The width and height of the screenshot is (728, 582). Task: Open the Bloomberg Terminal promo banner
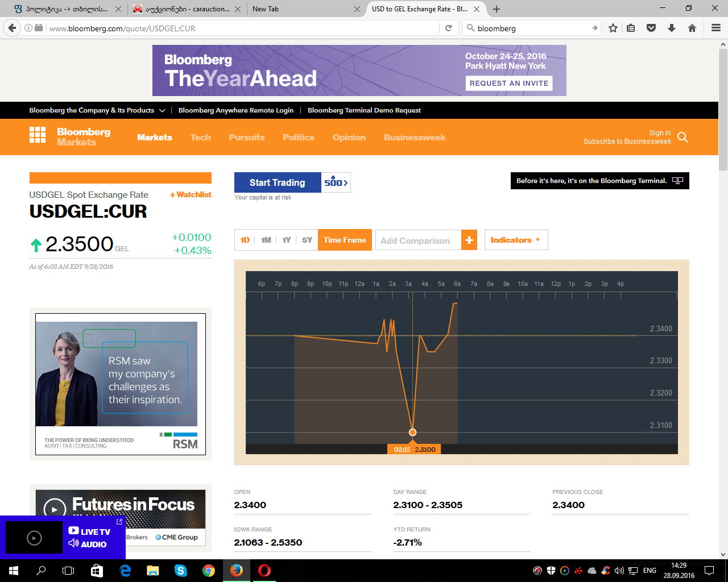tap(599, 181)
